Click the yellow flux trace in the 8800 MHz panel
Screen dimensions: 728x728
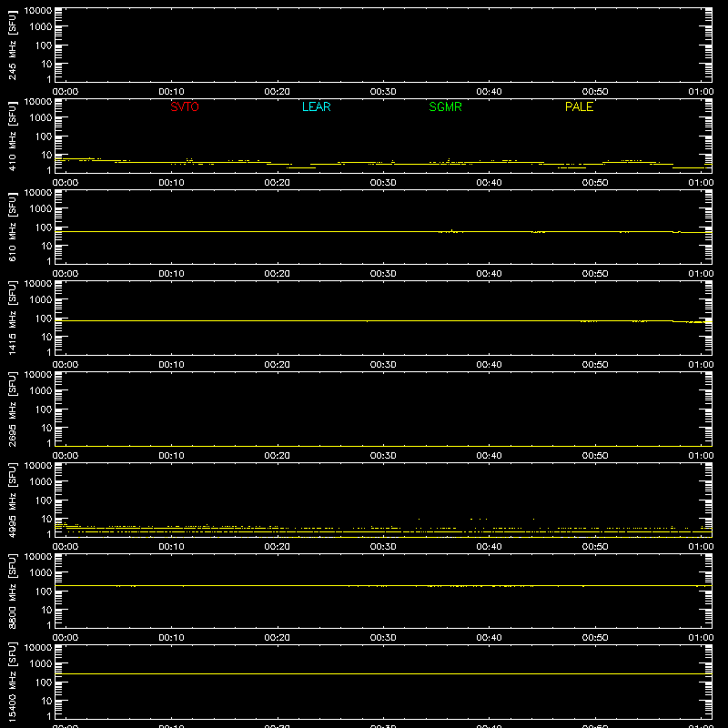click(x=383, y=586)
